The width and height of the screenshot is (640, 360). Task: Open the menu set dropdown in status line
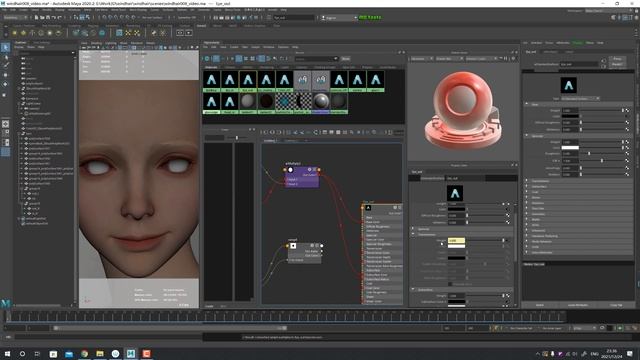pos(15,18)
